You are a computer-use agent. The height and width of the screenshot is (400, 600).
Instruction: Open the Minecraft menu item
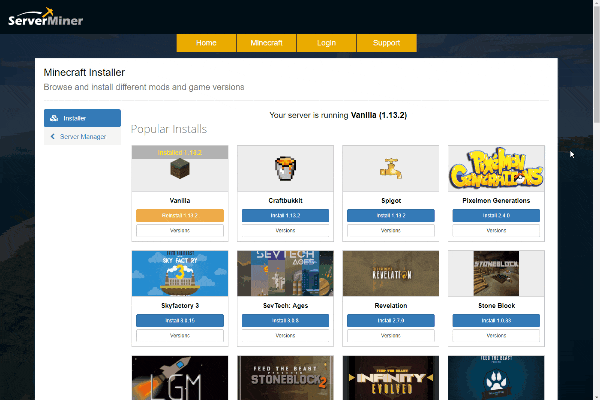click(x=266, y=43)
